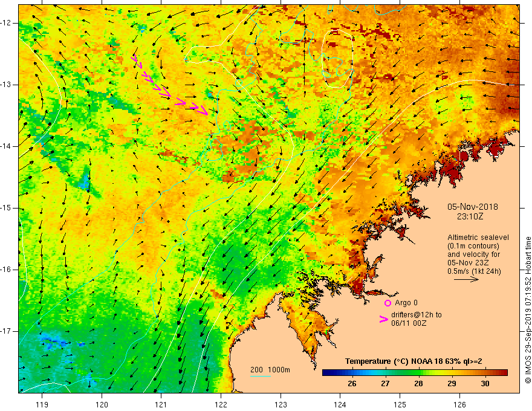
Task: Click the time label 23:10Z
Action: coord(470,216)
